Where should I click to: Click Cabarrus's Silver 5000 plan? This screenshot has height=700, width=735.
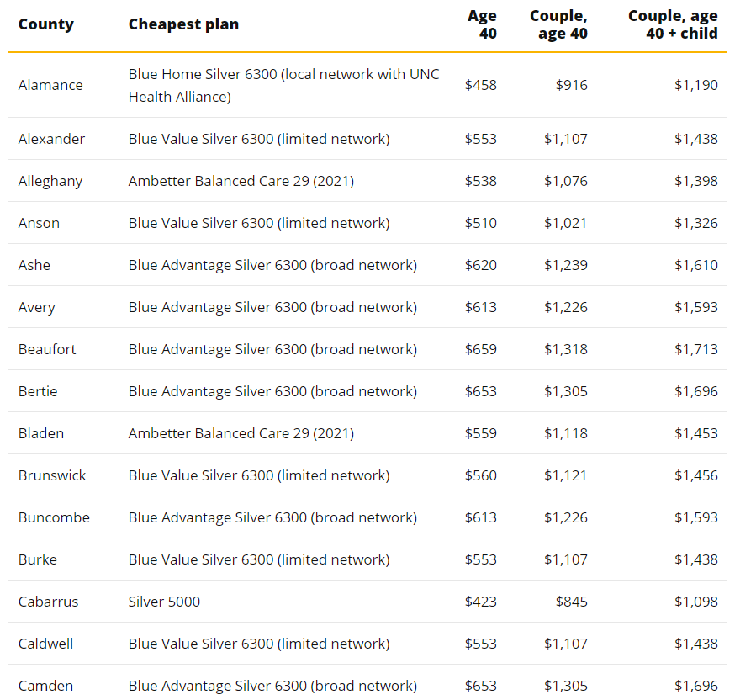pos(164,602)
